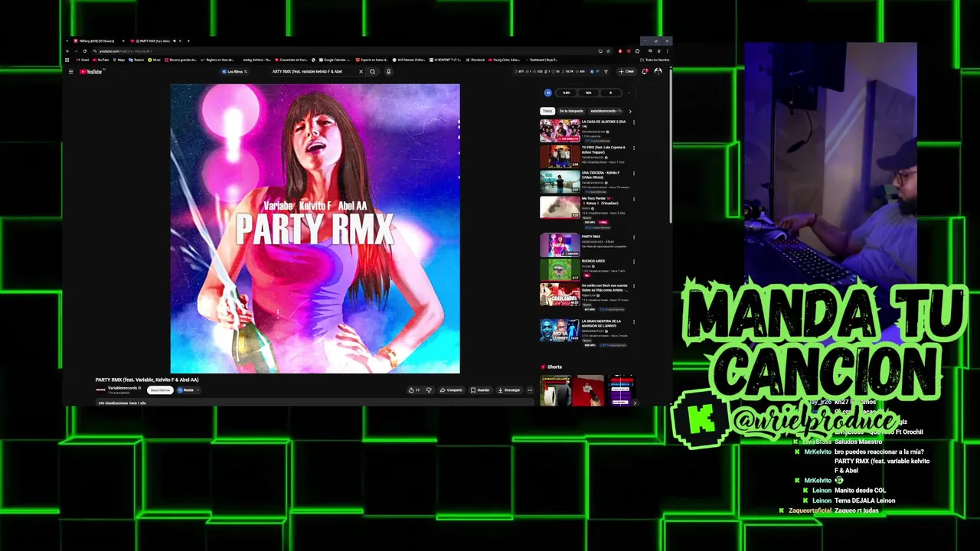Image resolution: width=980 pixels, height=551 pixels.
Task: Like the video with thumbs up
Action: point(413,390)
